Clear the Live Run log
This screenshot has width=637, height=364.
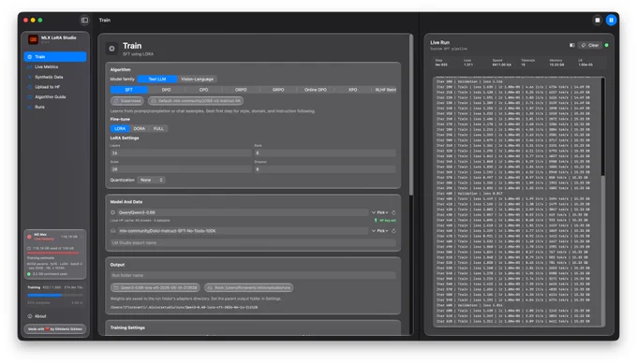[590, 45]
